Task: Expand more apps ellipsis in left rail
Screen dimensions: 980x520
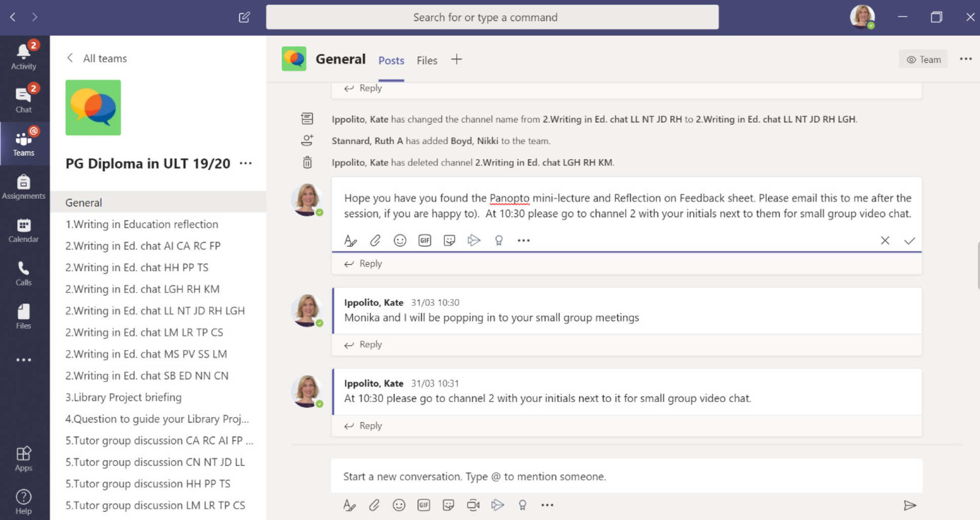Action: (23, 360)
